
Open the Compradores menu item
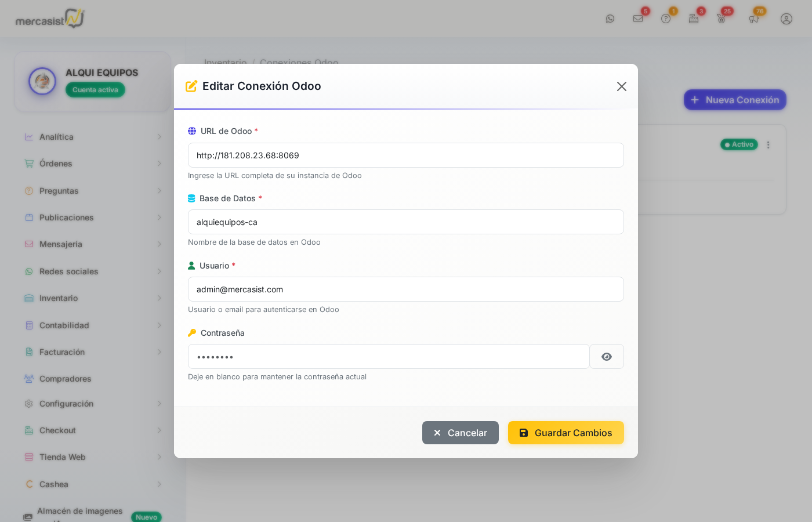click(65, 379)
